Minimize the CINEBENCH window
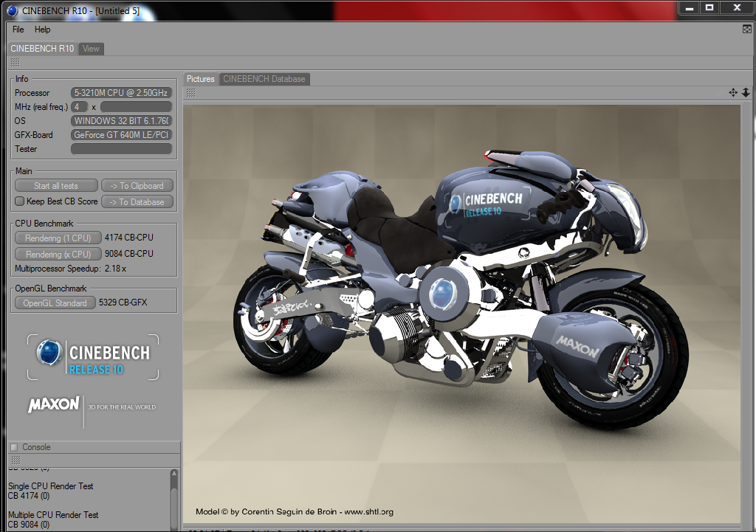 (690, 7)
